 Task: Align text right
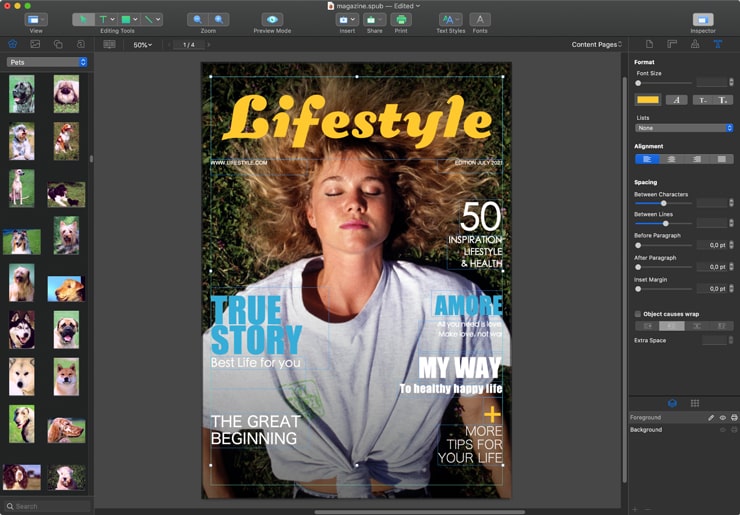click(x=697, y=159)
